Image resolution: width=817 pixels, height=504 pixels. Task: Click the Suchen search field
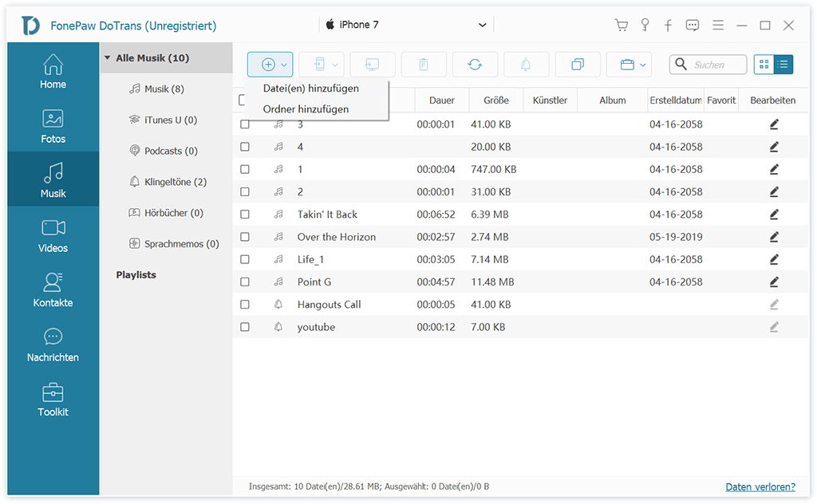[x=708, y=65]
